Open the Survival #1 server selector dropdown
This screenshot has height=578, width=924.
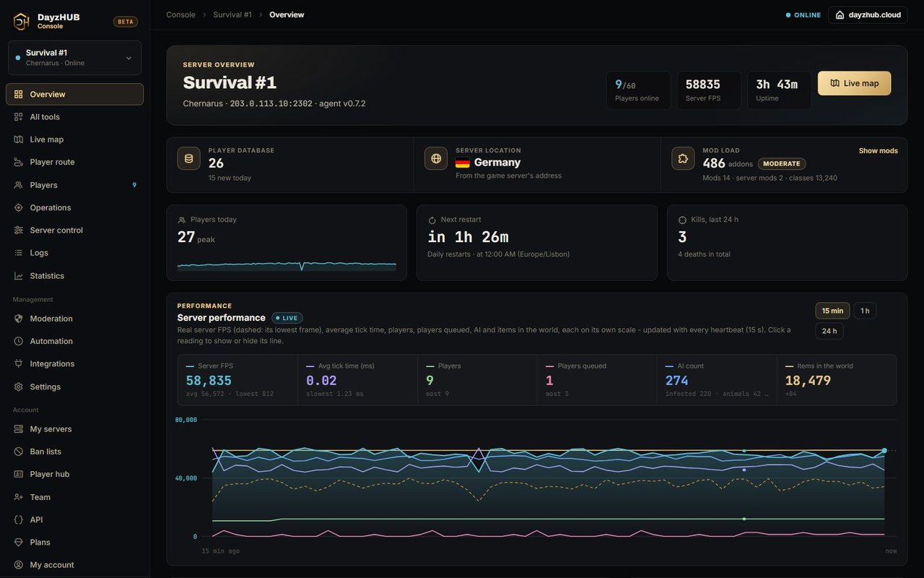coord(75,58)
